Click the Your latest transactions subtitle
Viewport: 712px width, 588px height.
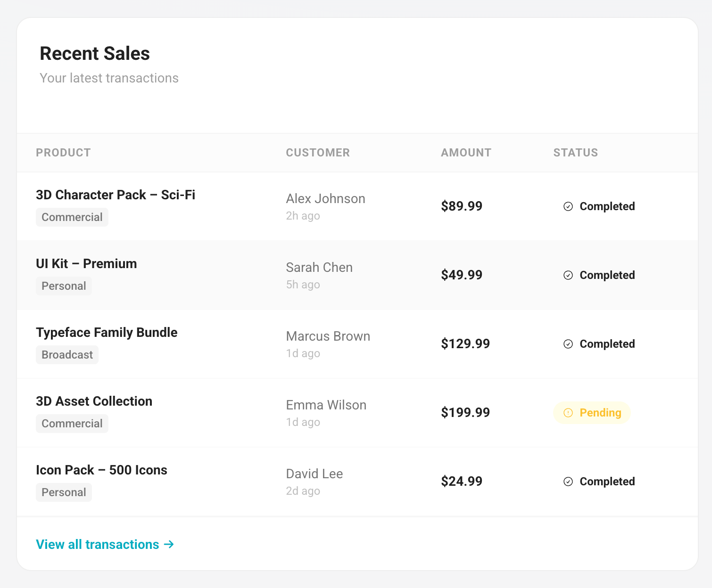point(109,78)
